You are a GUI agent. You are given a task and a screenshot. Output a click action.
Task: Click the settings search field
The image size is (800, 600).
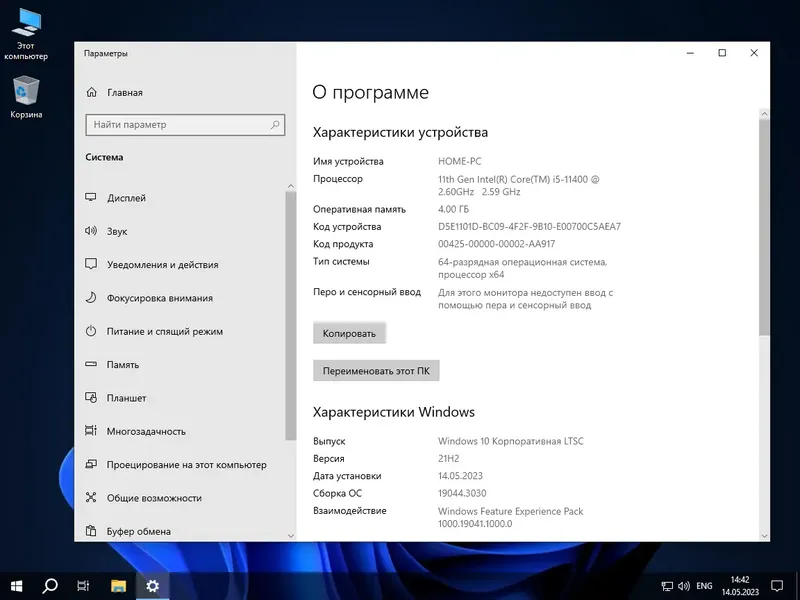[x=184, y=125]
